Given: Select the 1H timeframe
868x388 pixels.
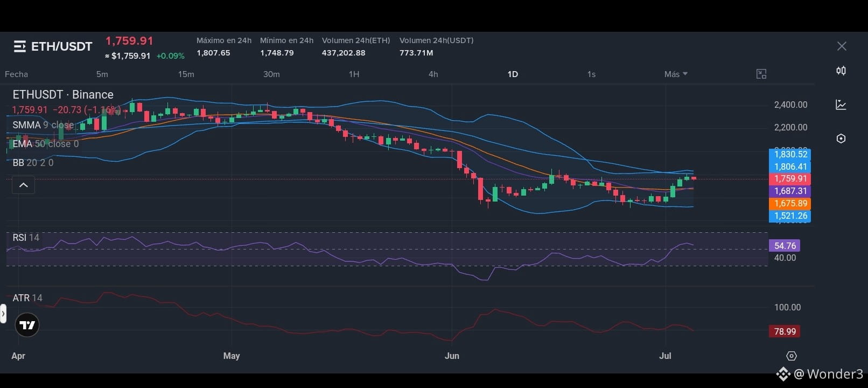Looking at the screenshot, I should click(354, 74).
